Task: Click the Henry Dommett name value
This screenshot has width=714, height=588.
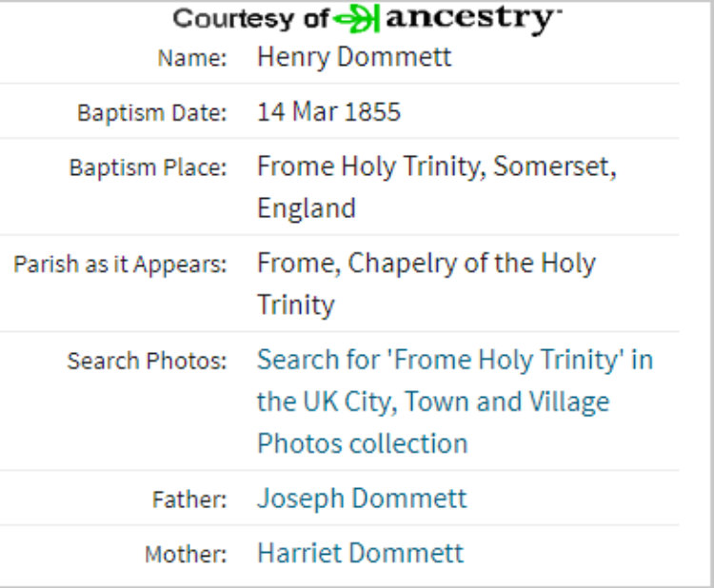Action: point(353,57)
